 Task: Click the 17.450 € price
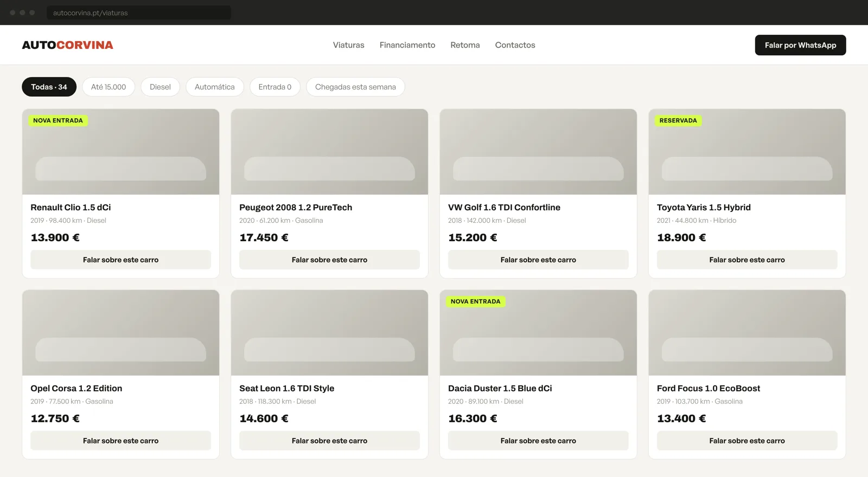click(264, 237)
